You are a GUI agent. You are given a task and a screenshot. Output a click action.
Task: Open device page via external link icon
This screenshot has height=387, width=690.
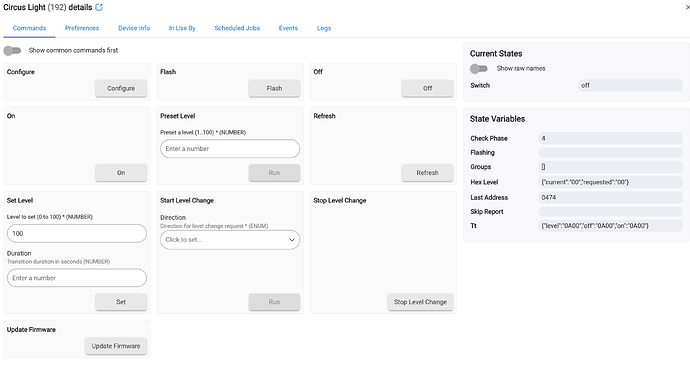click(99, 7)
